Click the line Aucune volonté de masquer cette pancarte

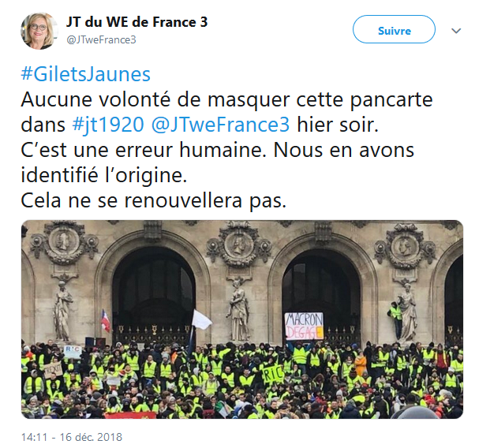click(226, 99)
